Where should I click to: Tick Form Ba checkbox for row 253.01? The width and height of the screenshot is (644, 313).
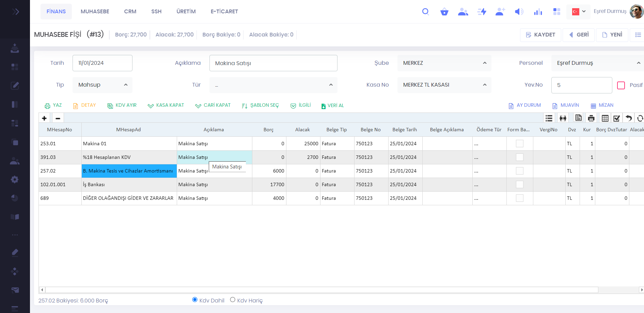click(x=519, y=144)
